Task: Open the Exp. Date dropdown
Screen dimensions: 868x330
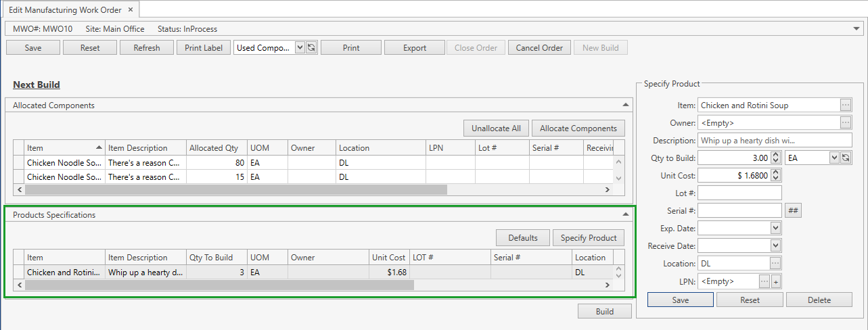Action: 775,228
